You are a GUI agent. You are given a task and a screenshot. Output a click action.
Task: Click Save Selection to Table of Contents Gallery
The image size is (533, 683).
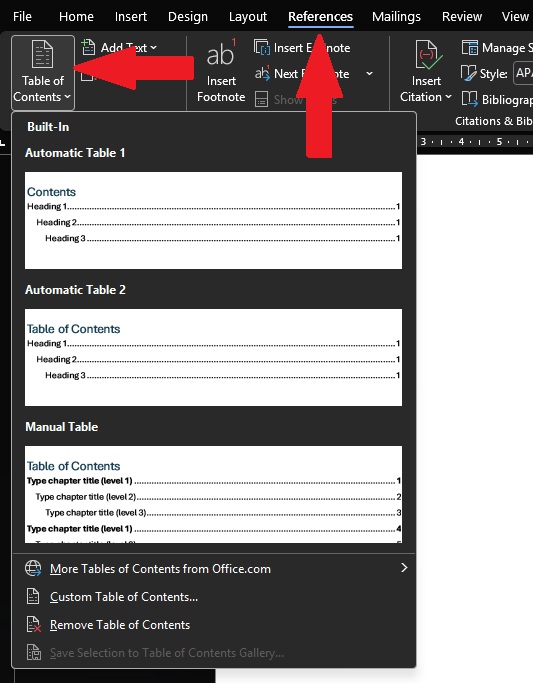pos(214,653)
